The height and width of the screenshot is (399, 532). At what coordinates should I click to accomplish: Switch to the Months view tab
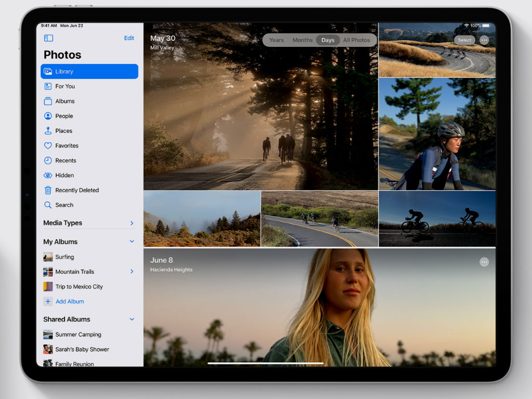tap(302, 40)
